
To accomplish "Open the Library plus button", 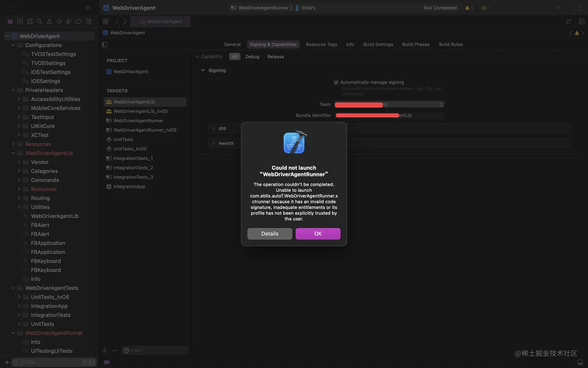I will [559, 8].
